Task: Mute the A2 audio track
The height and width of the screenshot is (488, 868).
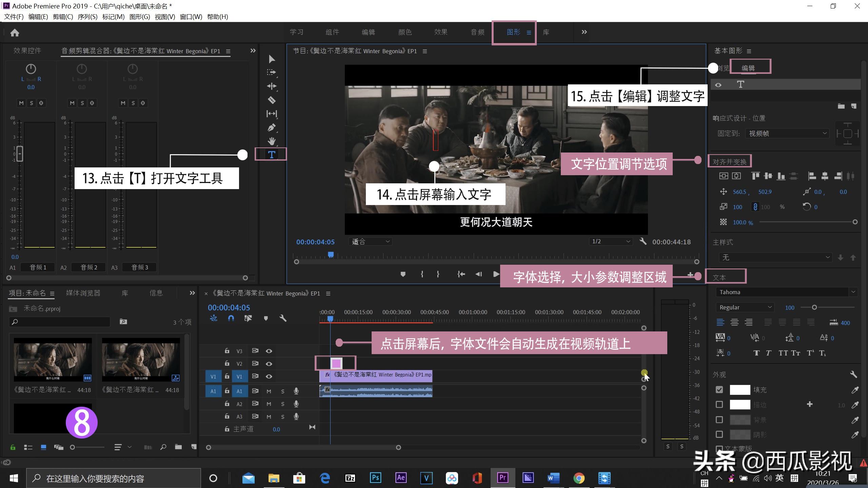Action: [269, 404]
